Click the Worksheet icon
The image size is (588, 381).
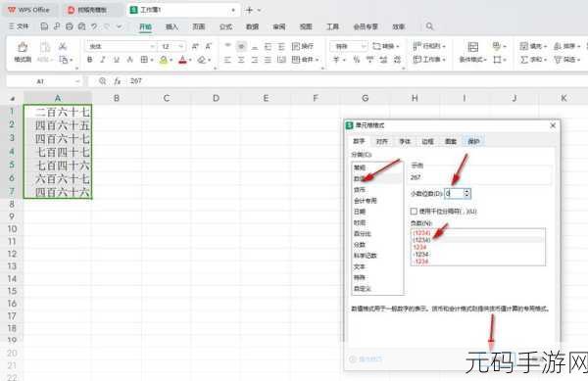pyautogui.click(x=417, y=60)
